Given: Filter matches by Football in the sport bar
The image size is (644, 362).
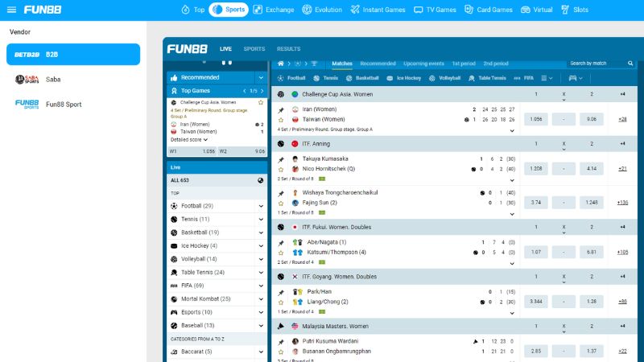Looking at the screenshot, I should (291, 78).
